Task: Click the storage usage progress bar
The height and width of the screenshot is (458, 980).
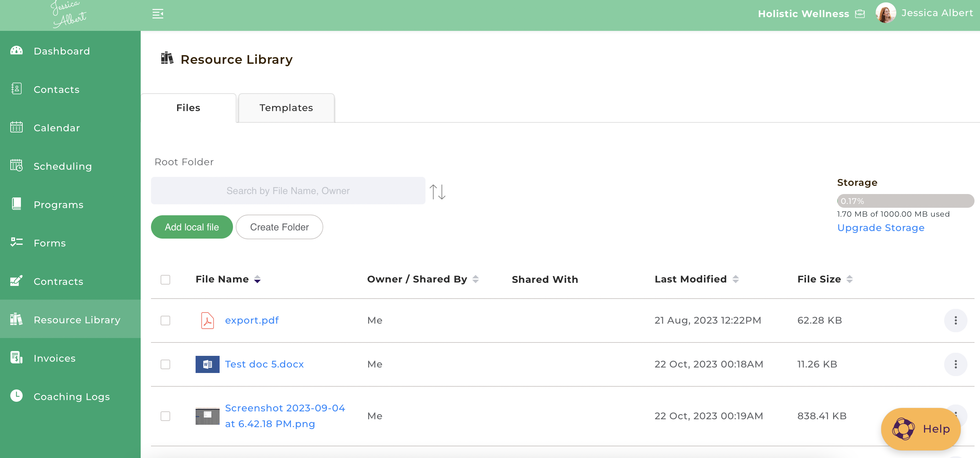Action: coord(906,201)
